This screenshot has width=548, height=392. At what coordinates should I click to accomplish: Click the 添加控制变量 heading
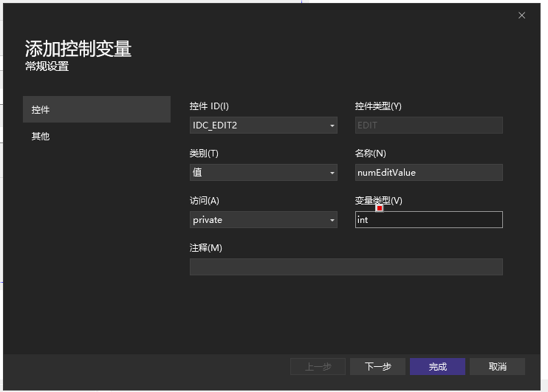[78, 48]
